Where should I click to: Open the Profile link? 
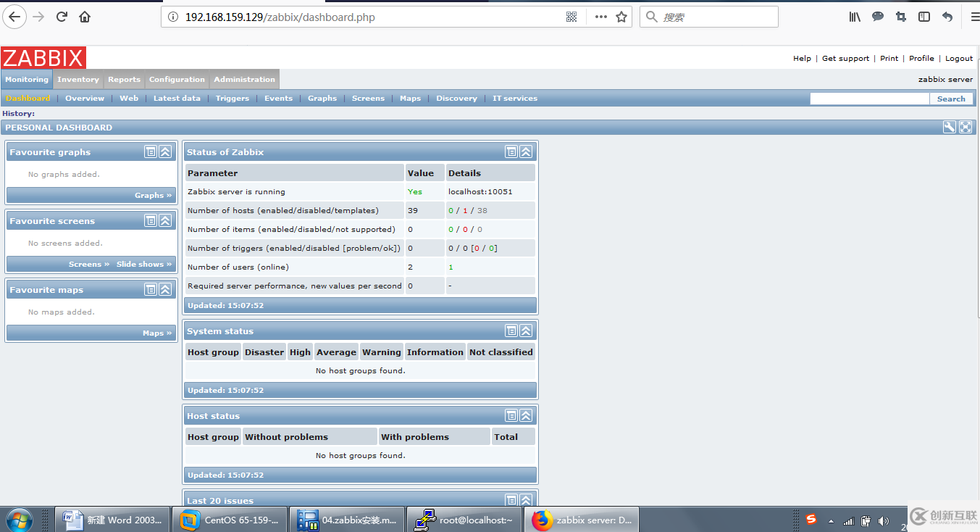921,59
